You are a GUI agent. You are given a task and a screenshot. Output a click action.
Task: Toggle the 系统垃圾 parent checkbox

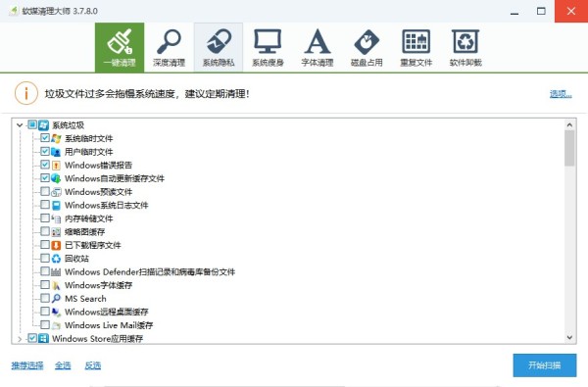coord(32,124)
